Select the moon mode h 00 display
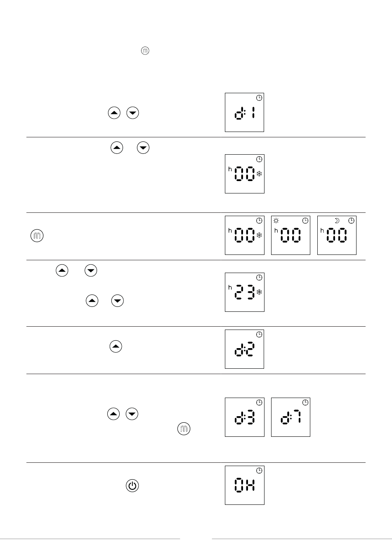This screenshot has width=392, height=556. tap(337, 235)
